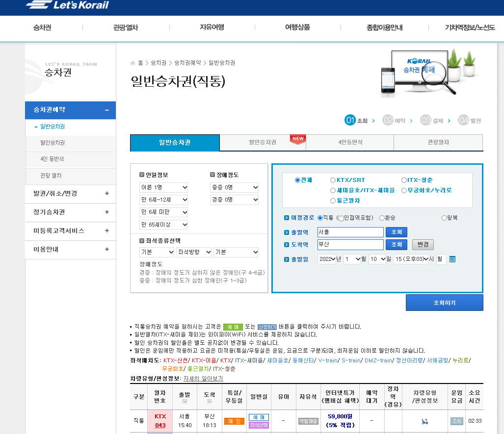The image size is (504, 434).
Task: Select the 직통 route radio button
Action: pos(320,218)
